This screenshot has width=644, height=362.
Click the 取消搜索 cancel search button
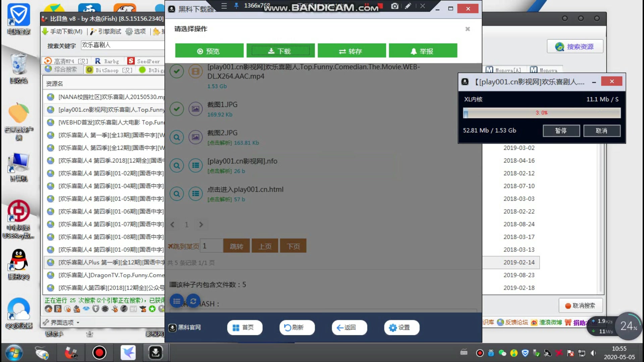581,306
